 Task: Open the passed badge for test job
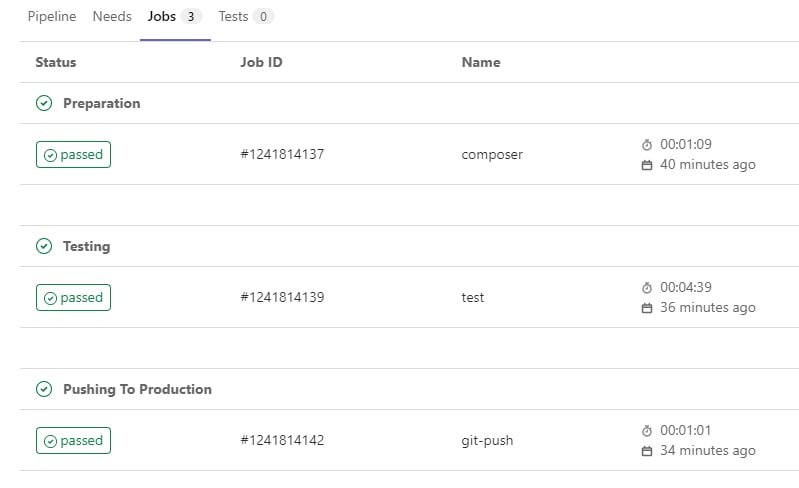(73, 297)
